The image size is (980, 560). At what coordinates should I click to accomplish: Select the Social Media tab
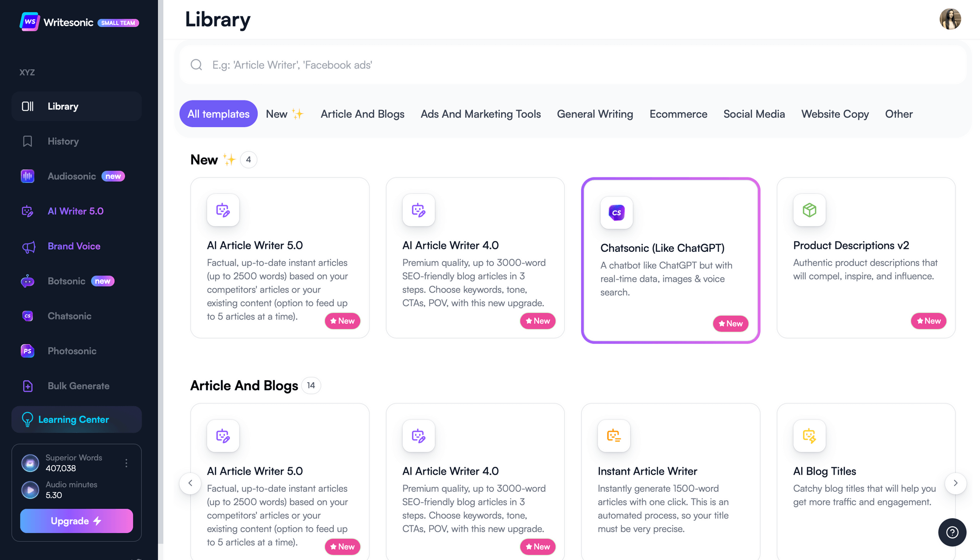coord(754,114)
